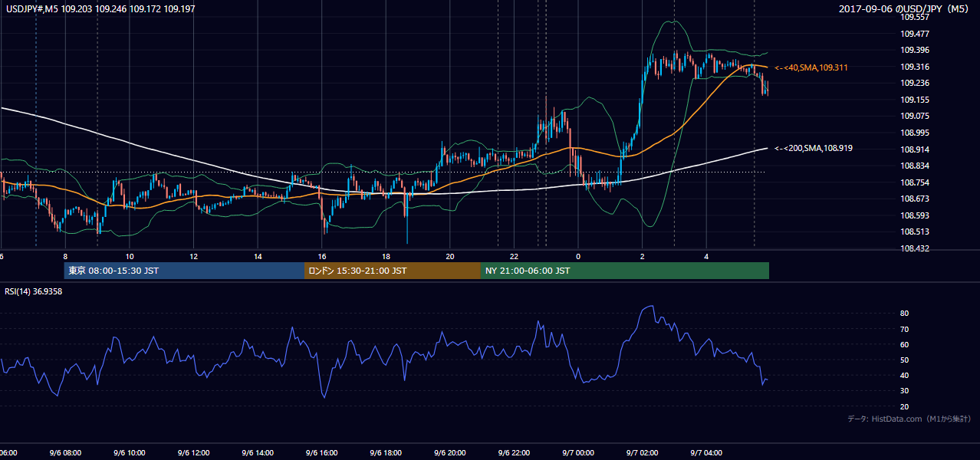Click the 9/6 22:00 time label
The image size is (980, 460).
[514, 452]
